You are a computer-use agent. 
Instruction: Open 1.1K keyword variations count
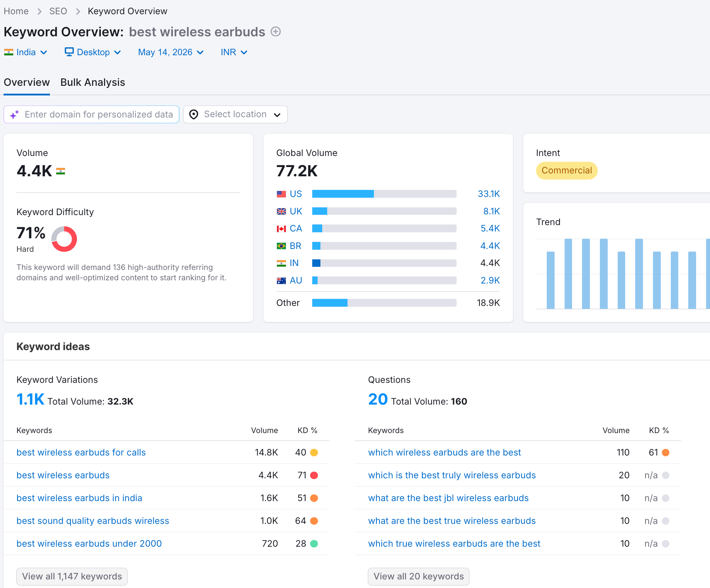point(30,400)
